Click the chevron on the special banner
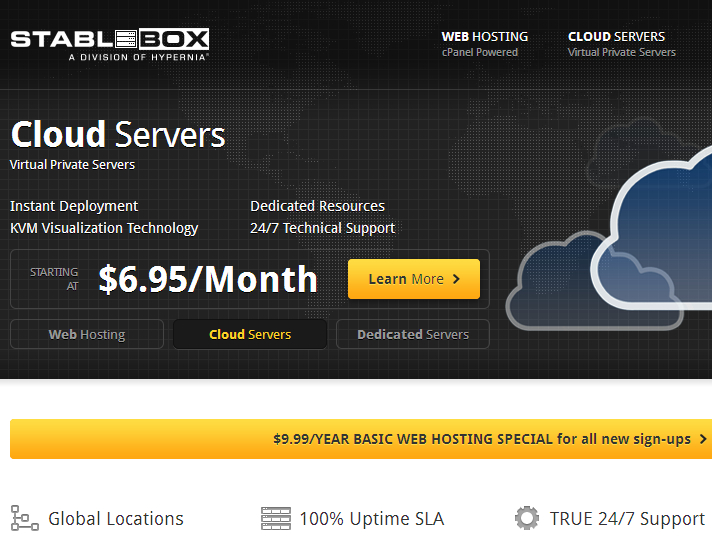The width and height of the screenshot is (712, 540). [x=703, y=439]
